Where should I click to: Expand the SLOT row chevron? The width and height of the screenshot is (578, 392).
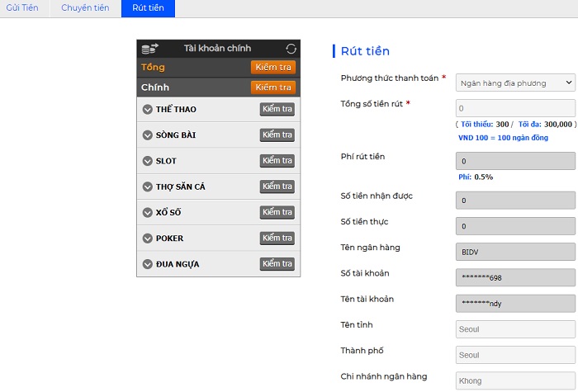[x=147, y=161]
